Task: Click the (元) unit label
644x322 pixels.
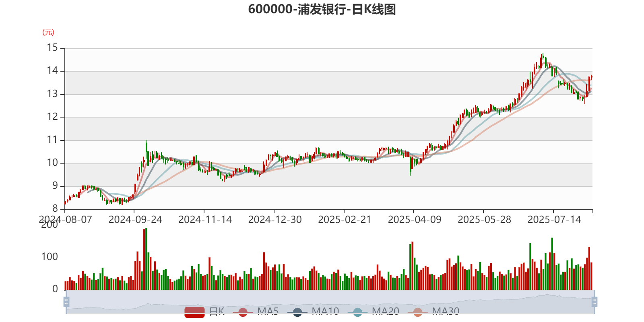Action: pos(48,32)
